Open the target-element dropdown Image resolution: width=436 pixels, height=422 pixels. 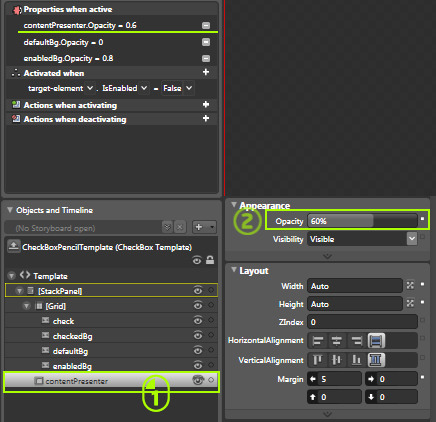[x=90, y=88]
